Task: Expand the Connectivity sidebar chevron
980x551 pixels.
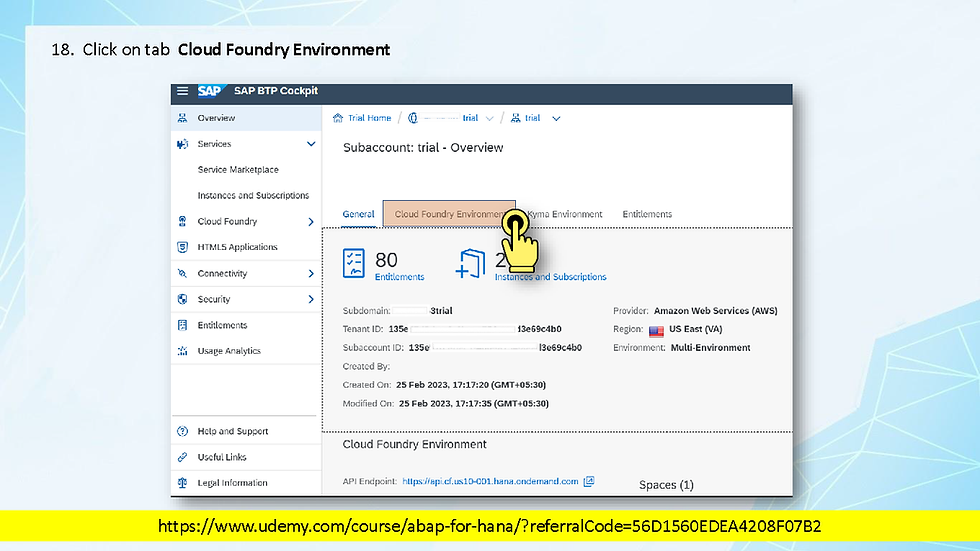Action: click(311, 274)
